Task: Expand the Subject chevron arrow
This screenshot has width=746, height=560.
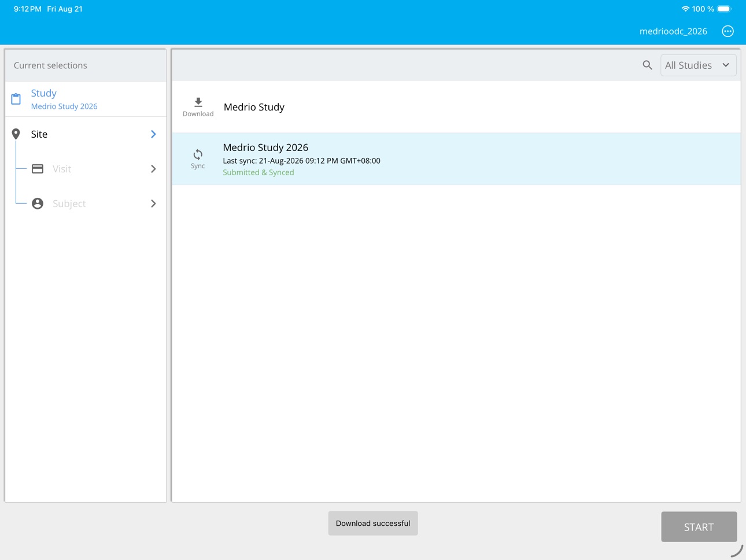Action: coord(153,204)
